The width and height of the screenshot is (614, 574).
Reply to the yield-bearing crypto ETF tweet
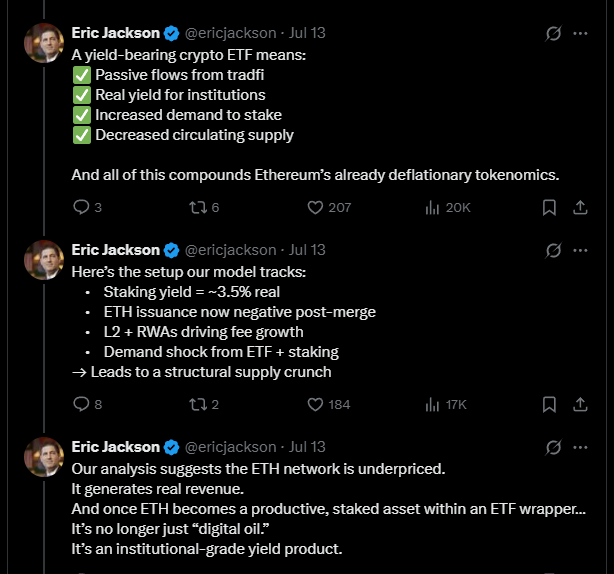pos(82,207)
